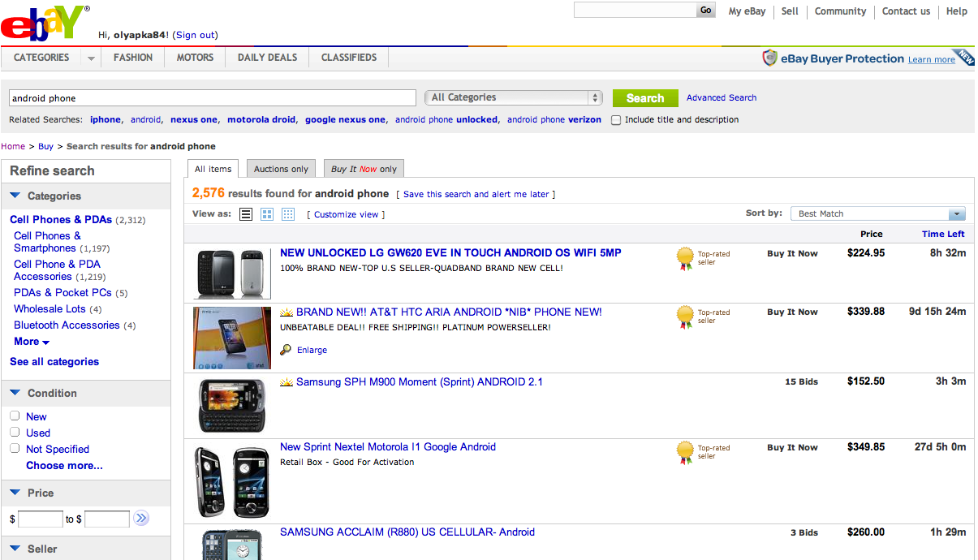This screenshot has height=560, width=978.
Task: Click the android phone search field
Action: [x=212, y=98]
